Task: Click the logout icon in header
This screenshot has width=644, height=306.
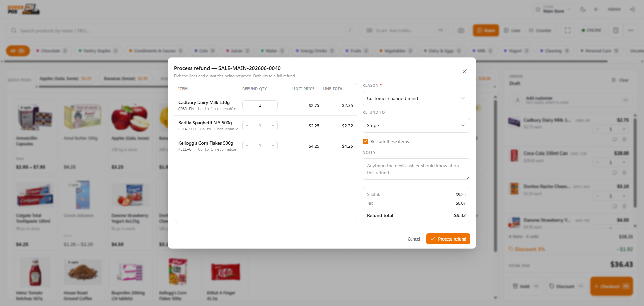Action: (632, 9)
